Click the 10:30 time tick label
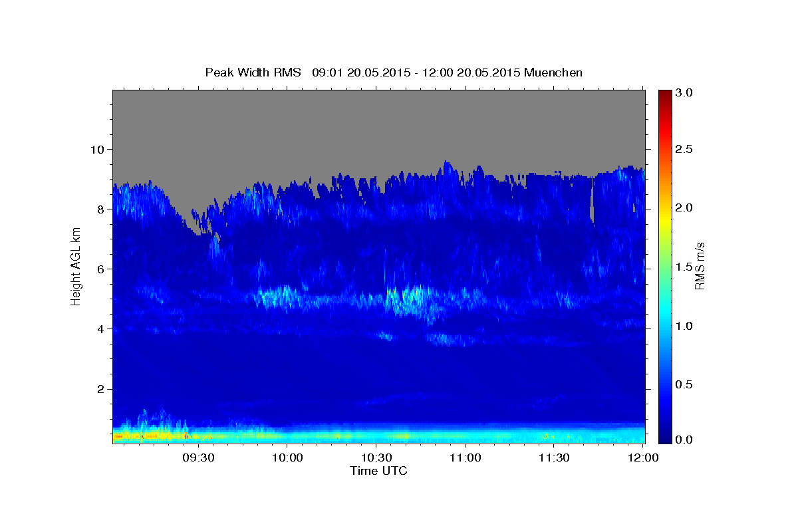Viewport: 798px width, 532px height. point(376,458)
